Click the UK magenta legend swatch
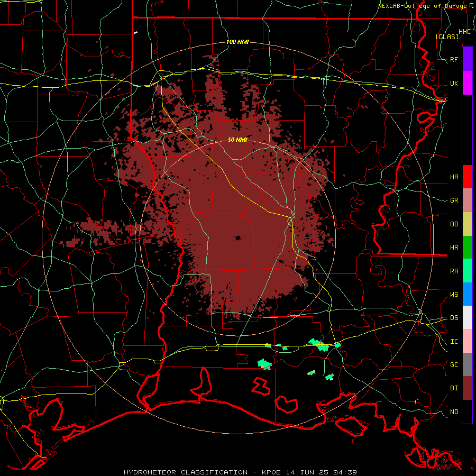476x476 pixels. pyautogui.click(x=467, y=83)
